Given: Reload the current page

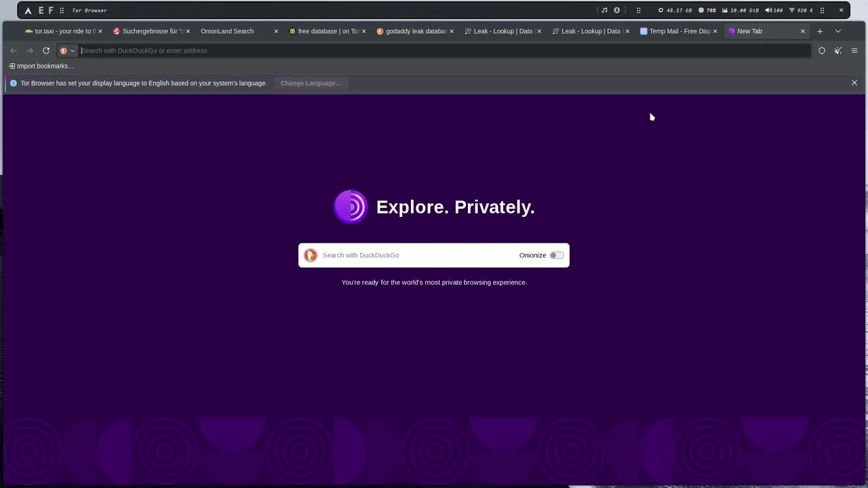Looking at the screenshot, I should coord(46,51).
